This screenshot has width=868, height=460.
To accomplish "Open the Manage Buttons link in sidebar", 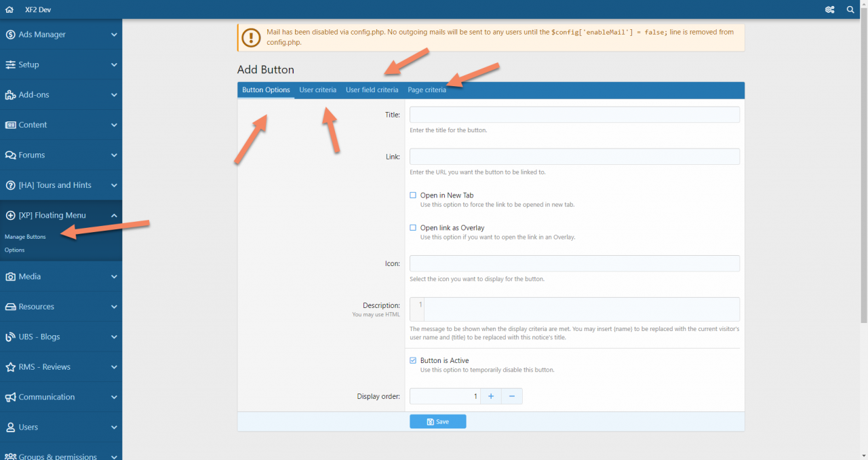I will 25,237.
